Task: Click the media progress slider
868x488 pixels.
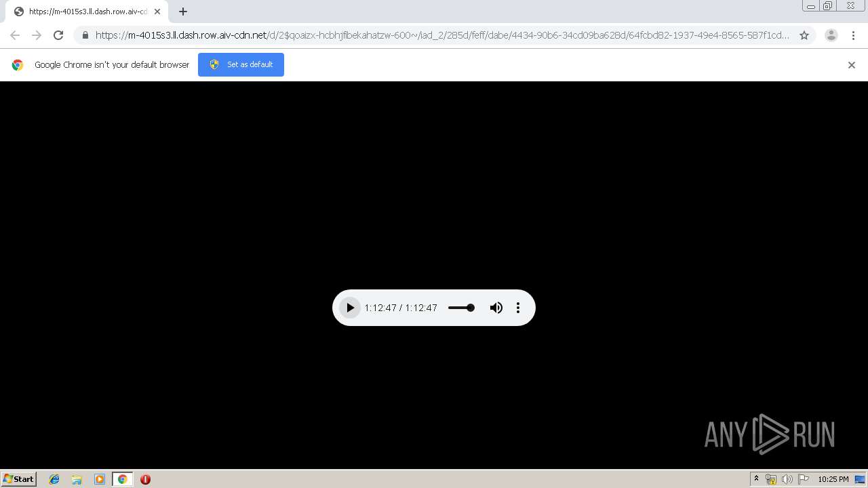Action: click(461, 308)
